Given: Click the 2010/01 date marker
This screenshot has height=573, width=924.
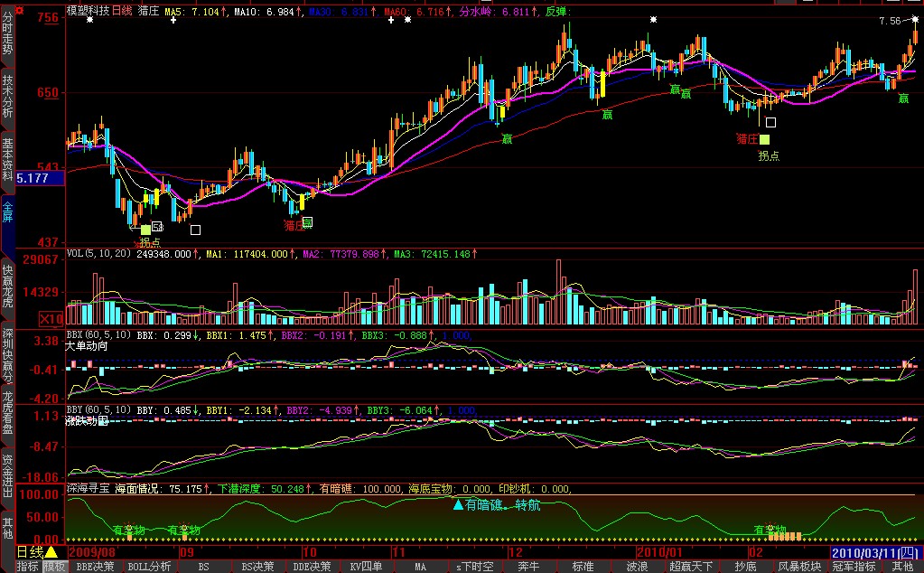Looking at the screenshot, I should 660,552.
